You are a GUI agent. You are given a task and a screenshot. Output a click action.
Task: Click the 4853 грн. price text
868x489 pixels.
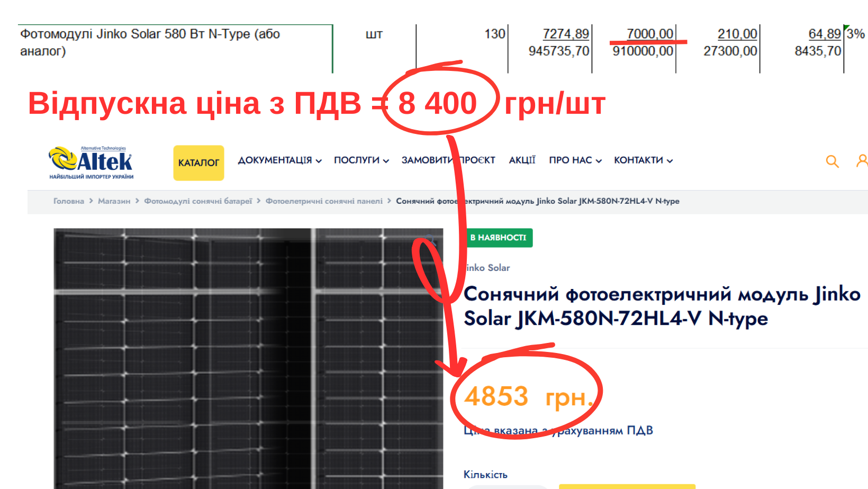pos(527,396)
